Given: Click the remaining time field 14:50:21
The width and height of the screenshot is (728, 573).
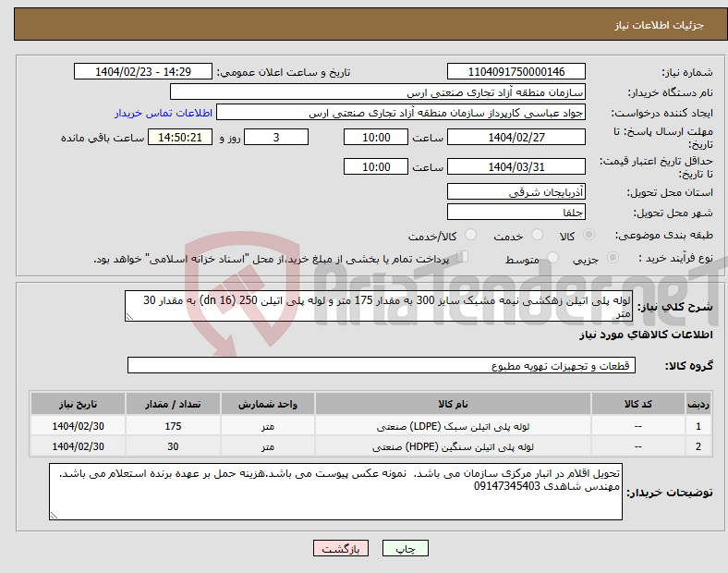Looking at the screenshot, I should coord(180,137).
